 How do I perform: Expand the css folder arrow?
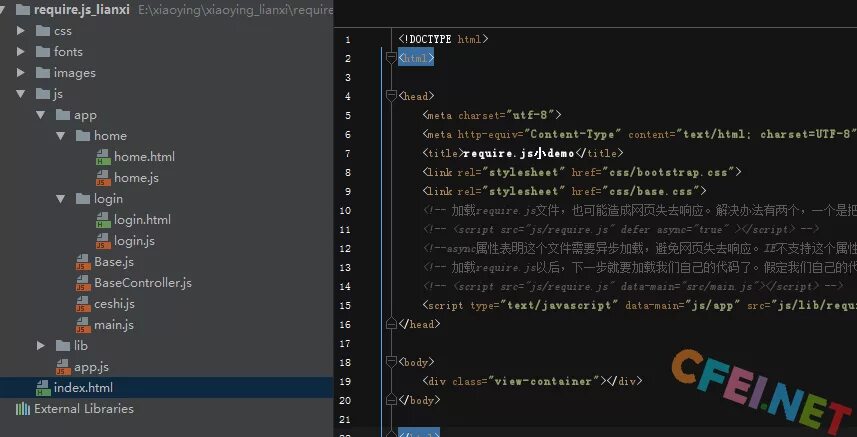pos(21,31)
